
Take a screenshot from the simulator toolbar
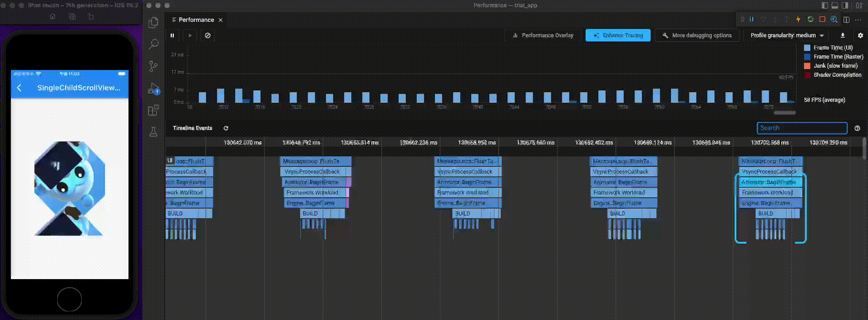[72, 16]
